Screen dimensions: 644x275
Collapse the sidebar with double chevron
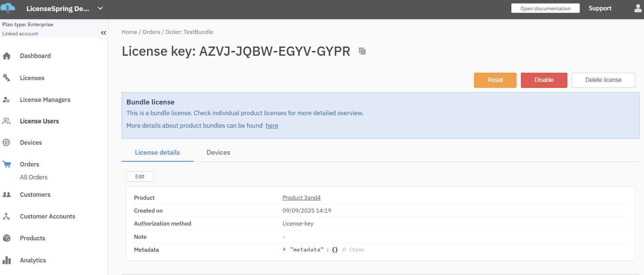pos(104,33)
